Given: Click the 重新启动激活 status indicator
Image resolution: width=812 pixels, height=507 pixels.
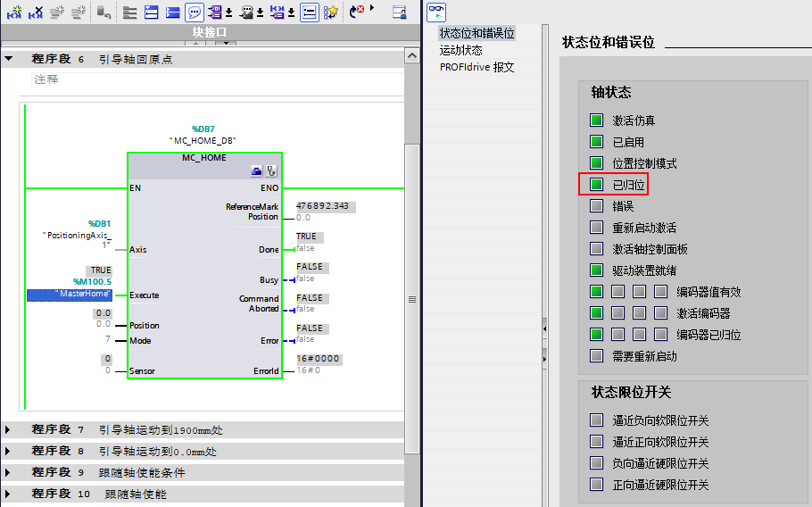Looking at the screenshot, I should 597,228.
